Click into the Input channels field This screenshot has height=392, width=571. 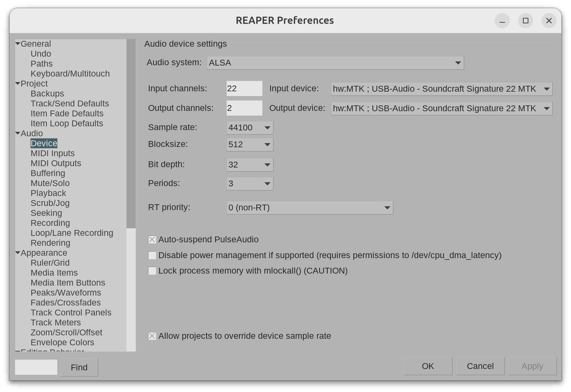tap(245, 89)
